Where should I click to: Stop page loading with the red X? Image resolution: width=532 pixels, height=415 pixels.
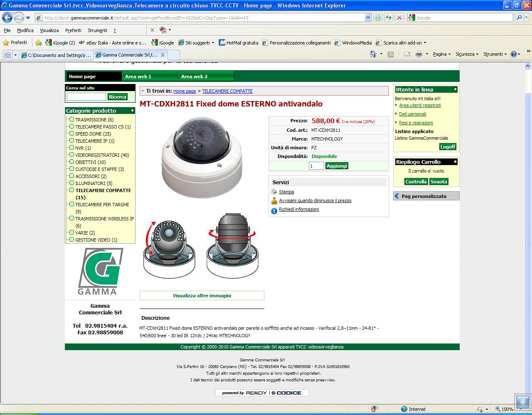[x=399, y=17]
